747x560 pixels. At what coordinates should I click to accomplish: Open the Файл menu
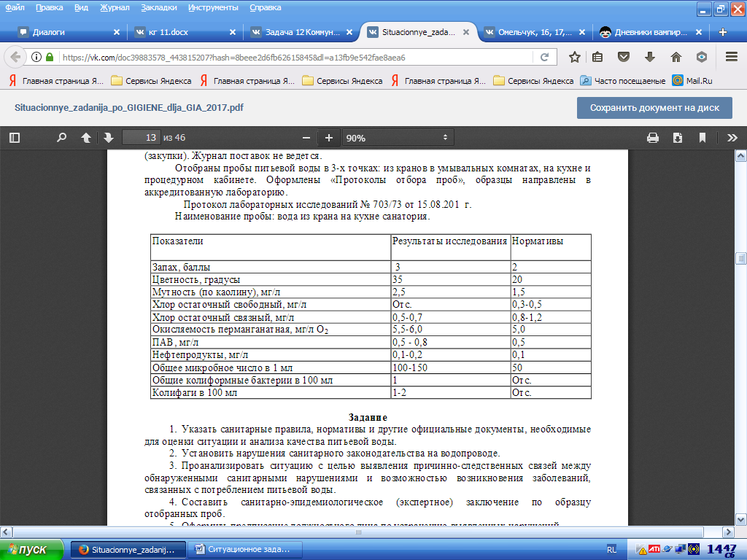15,7
